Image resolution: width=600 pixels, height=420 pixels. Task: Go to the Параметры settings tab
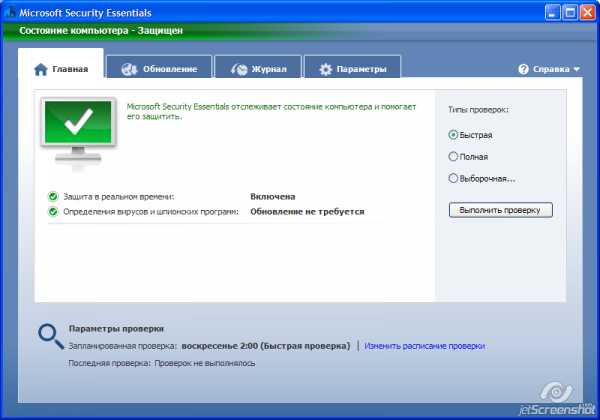coord(352,67)
